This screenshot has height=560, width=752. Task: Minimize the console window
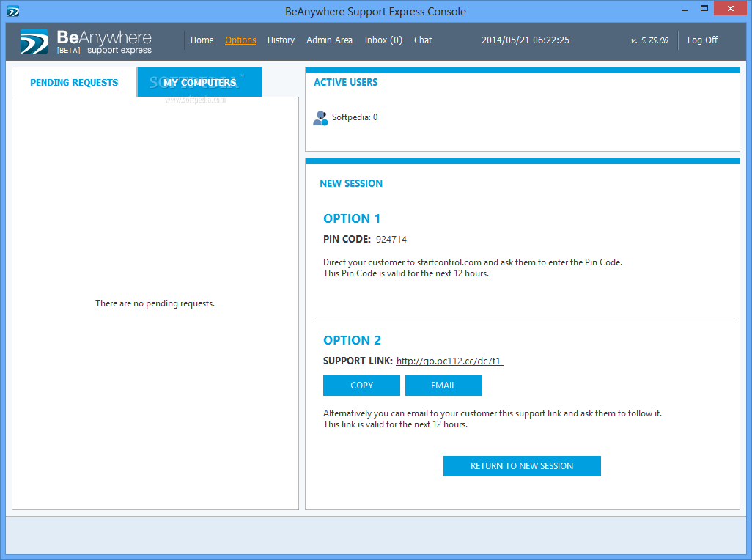(x=685, y=10)
